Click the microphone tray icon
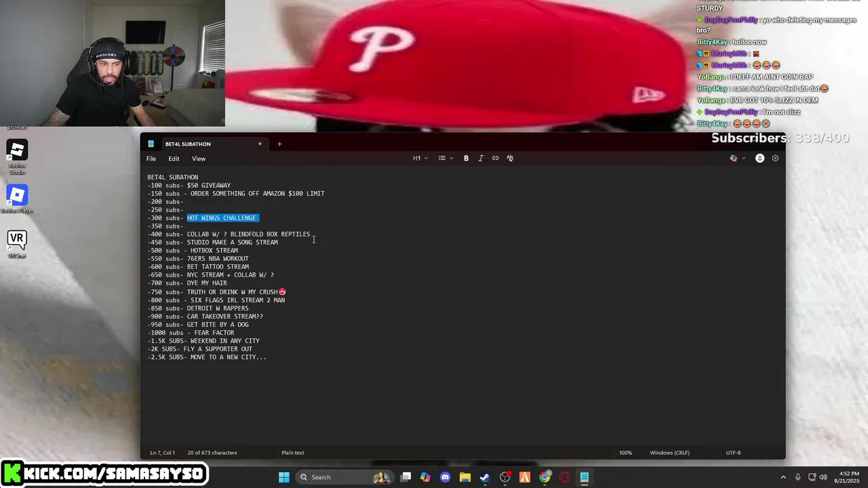This screenshot has height=488, width=868. [797, 477]
